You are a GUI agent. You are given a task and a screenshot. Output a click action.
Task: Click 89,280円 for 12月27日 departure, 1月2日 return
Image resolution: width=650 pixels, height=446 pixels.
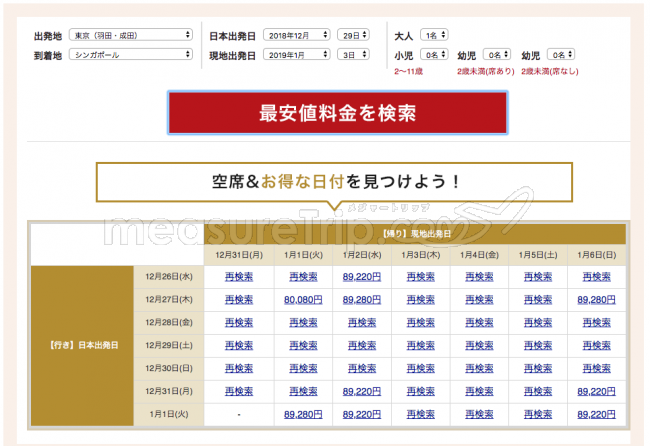pyautogui.click(x=362, y=300)
